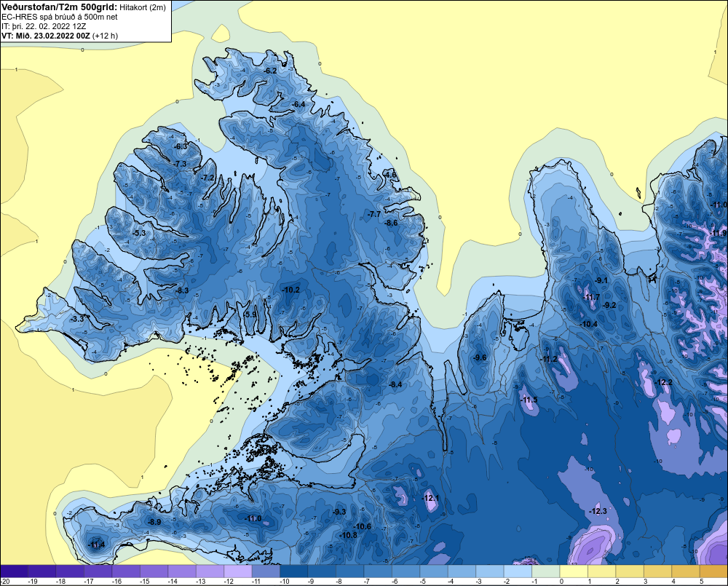Click the temperature label -11.9
This screenshot has height=586, width=728.
(719, 233)
